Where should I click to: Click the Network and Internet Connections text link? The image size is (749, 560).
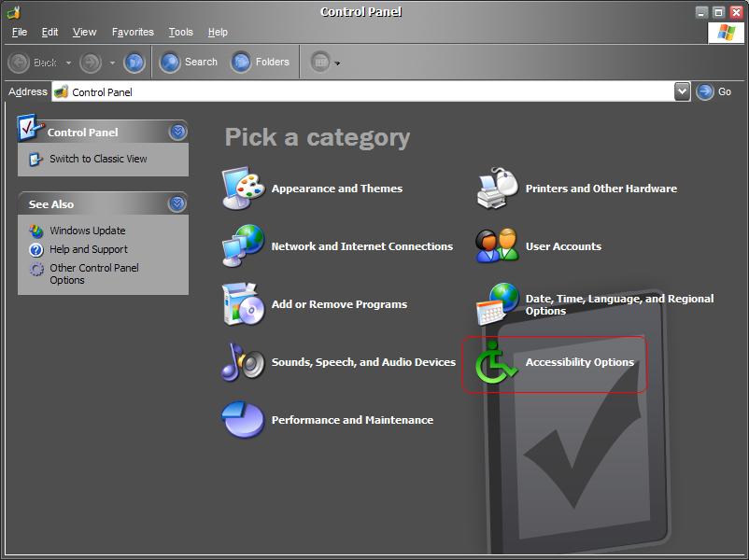362,246
